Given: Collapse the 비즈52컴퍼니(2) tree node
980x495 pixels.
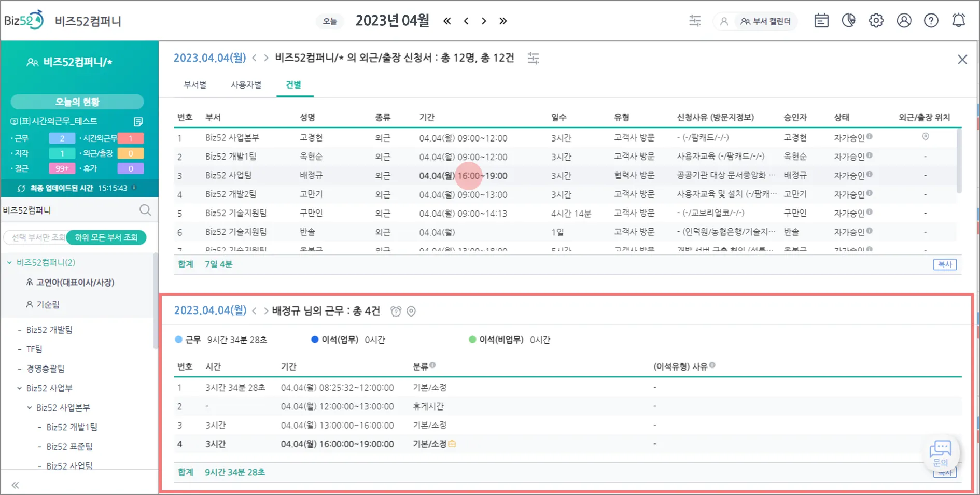Looking at the screenshot, I should point(9,263).
